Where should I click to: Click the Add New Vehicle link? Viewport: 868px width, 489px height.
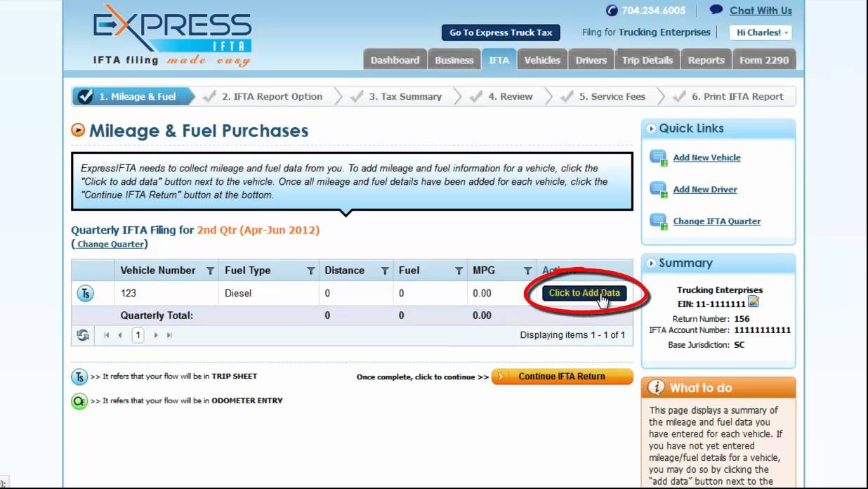pos(706,158)
